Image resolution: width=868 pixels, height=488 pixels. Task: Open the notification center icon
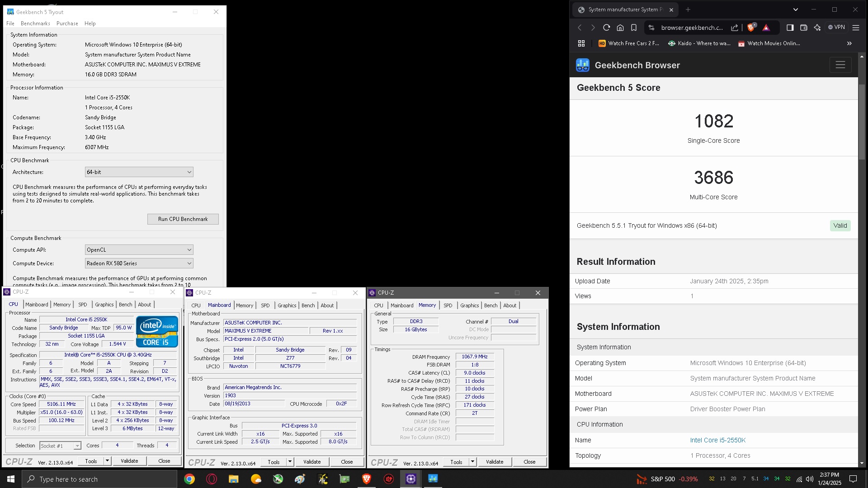[x=853, y=479]
